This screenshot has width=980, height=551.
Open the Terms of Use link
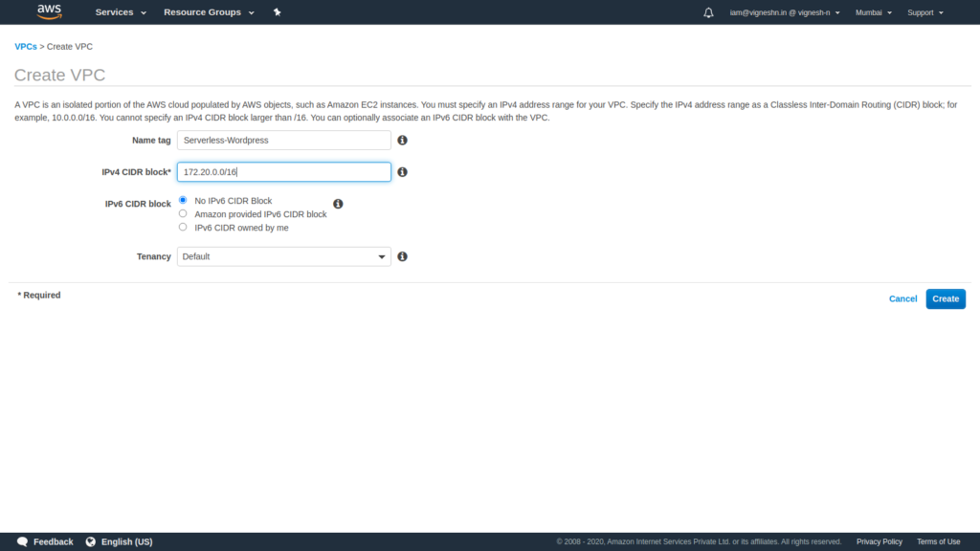tap(938, 541)
